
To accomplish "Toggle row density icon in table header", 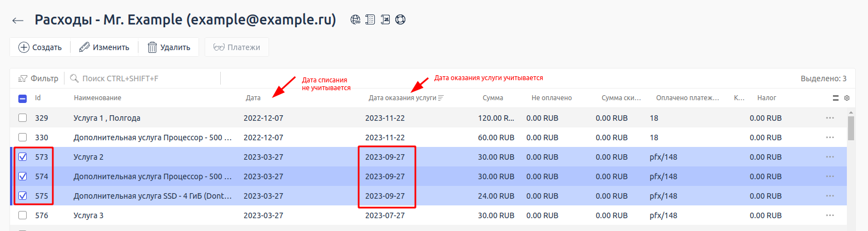I will click(x=835, y=98).
